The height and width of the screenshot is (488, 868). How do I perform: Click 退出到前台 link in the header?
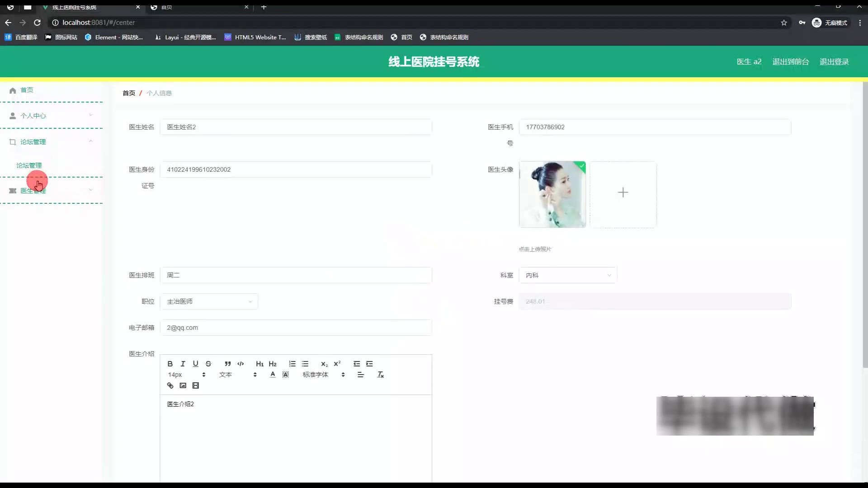click(x=790, y=61)
